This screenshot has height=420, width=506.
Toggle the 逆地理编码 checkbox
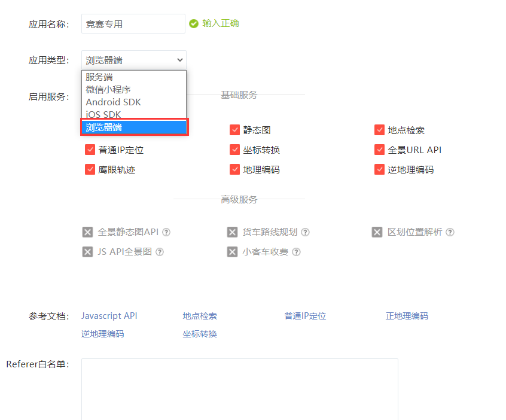[379, 169]
